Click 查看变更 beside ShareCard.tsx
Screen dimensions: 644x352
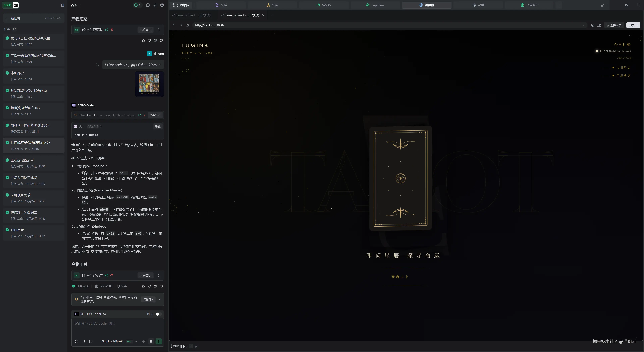click(155, 115)
